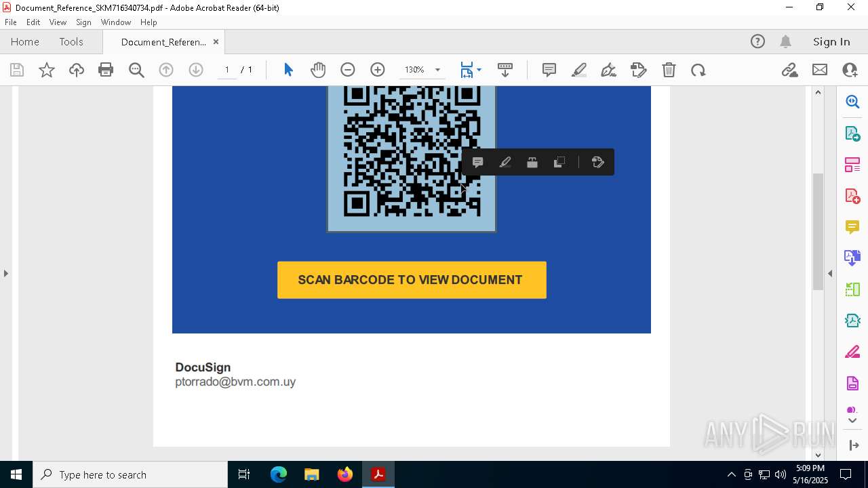Open the File menu
Viewport: 868px width, 488px height.
point(11,22)
